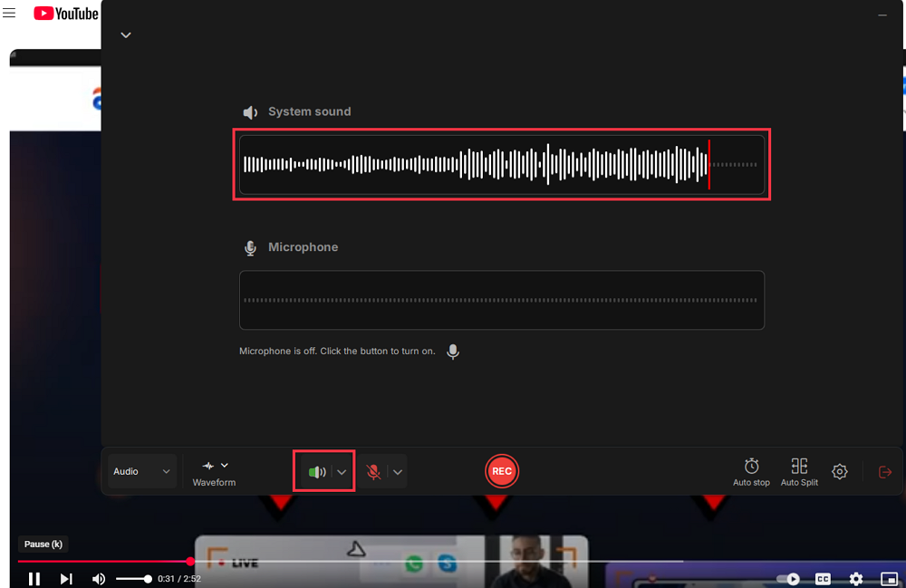This screenshot has height=588, width=906.
Task: Click the empty Microphone waveform area
Action: pos(502,300)
